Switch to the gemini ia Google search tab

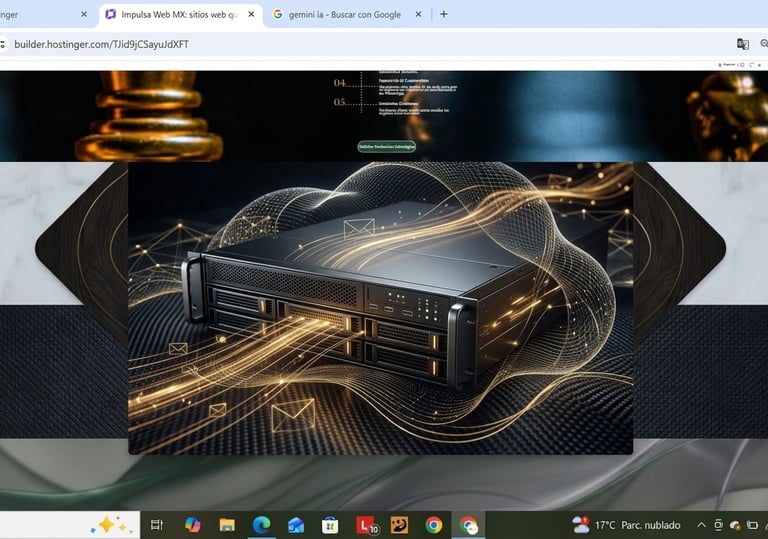click(344, 15)
